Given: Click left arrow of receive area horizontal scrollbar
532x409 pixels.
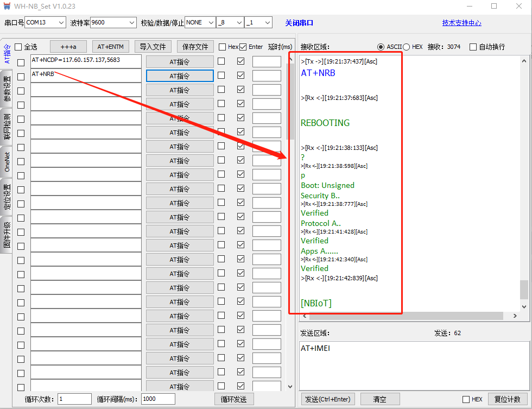Looking at the screenshot, I should pyautogui.click(x=305, y=316).
